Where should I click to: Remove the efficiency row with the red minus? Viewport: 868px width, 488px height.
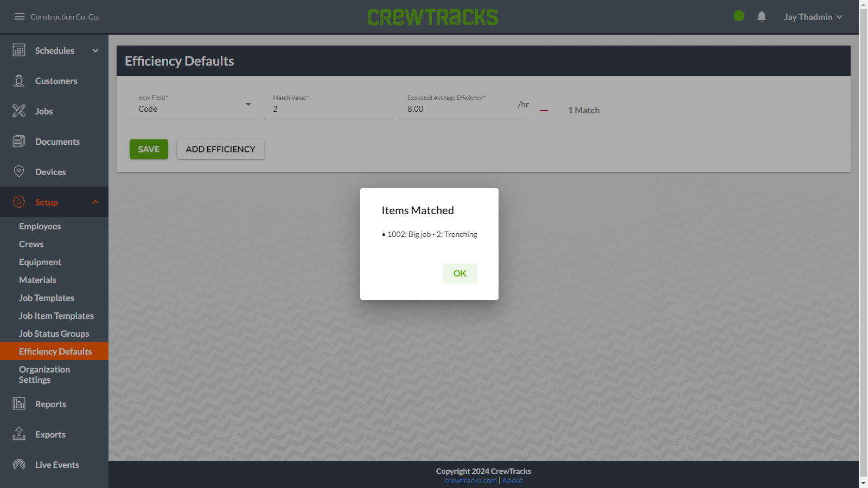[x=544, y=111]
